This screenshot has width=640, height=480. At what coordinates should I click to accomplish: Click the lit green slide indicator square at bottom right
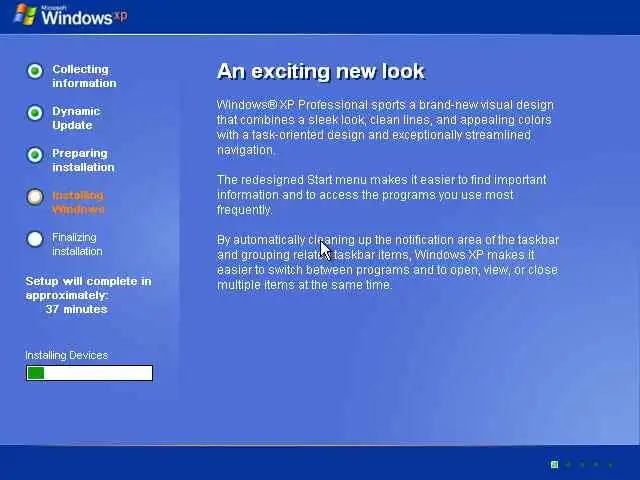554,464
